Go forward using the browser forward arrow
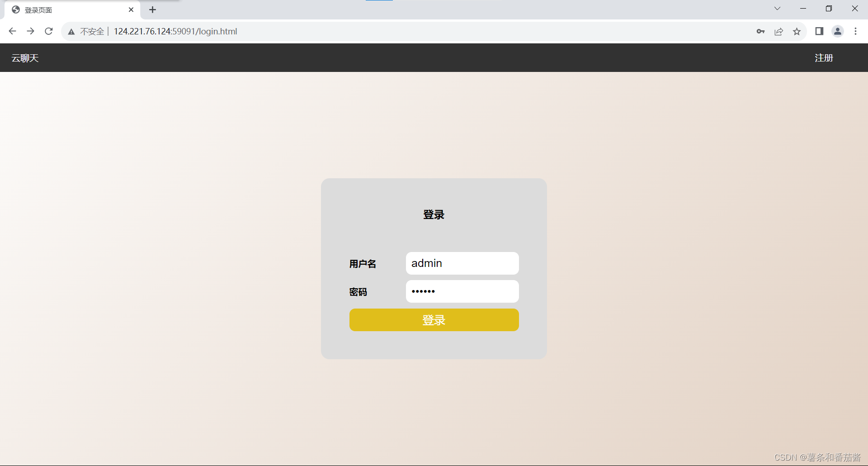Viewport: 868px width, 466px height. (30, 31)
